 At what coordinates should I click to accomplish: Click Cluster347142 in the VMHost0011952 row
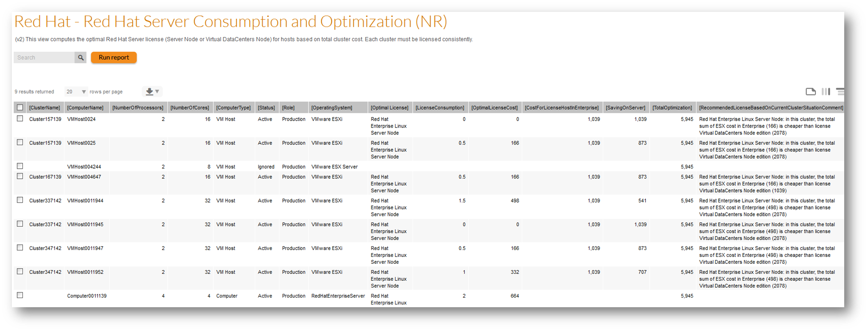click(45, 272)
